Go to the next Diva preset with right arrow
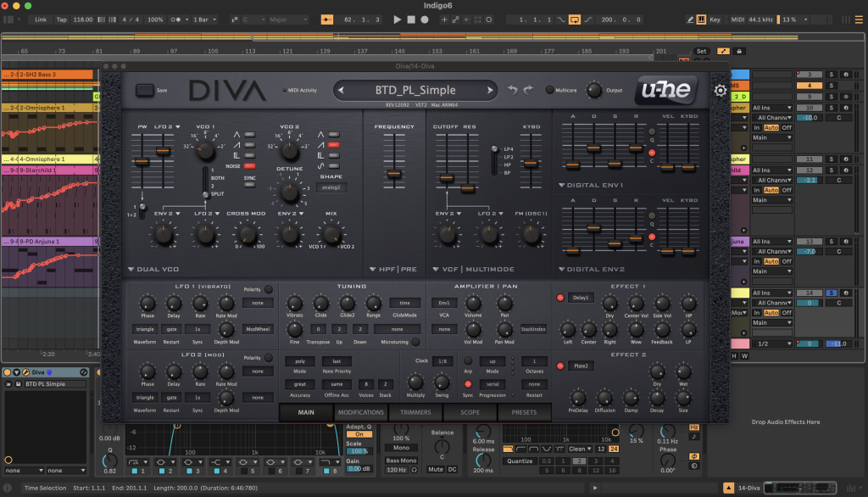 489,90
